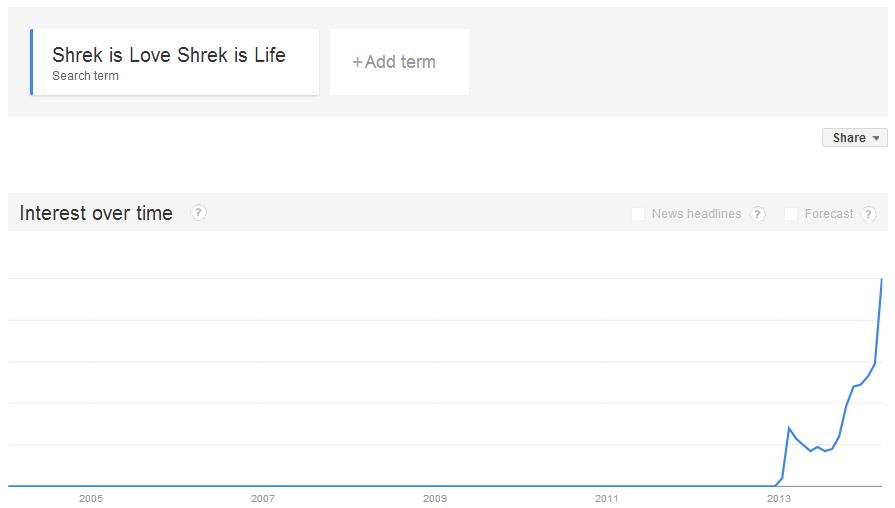Click question mark icon beside Forecast
895x508 pixels.
(x=869, y=214)
